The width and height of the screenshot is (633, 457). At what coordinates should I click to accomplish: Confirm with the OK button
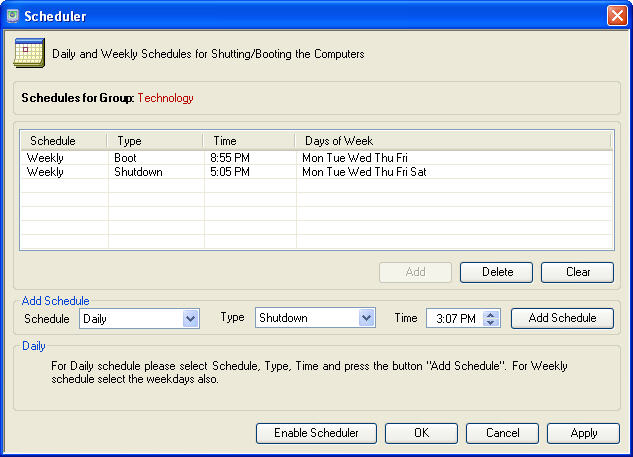click(x=421, y=433)
